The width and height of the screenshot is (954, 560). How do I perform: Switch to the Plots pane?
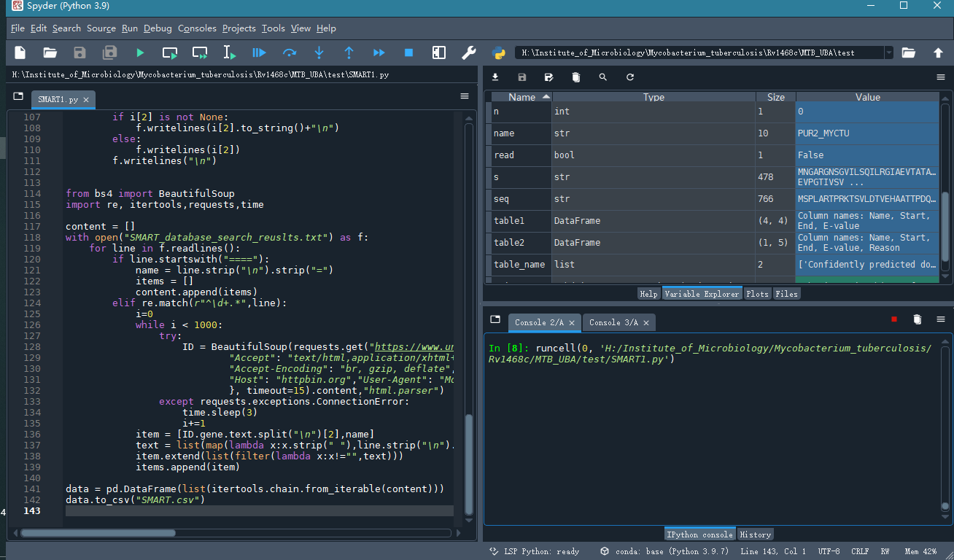point(757,294)
